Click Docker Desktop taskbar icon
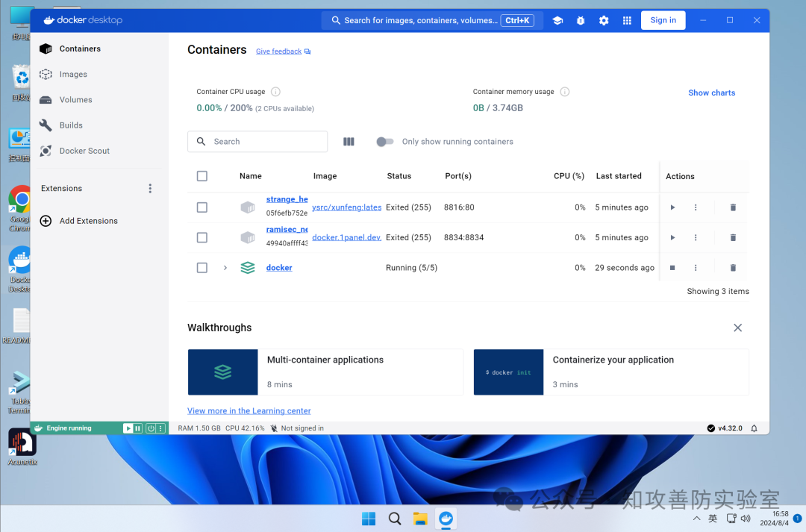This screenshot has height=532, width=806. [x=446, y=519]
